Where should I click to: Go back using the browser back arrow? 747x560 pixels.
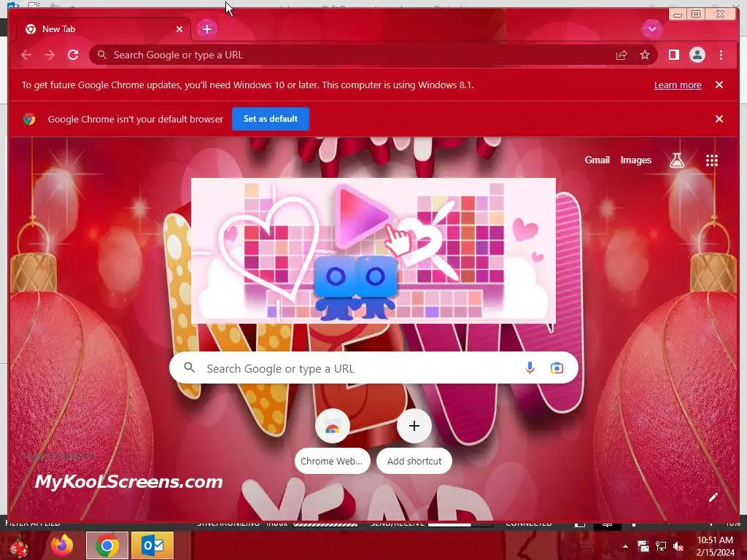point(26,55)
